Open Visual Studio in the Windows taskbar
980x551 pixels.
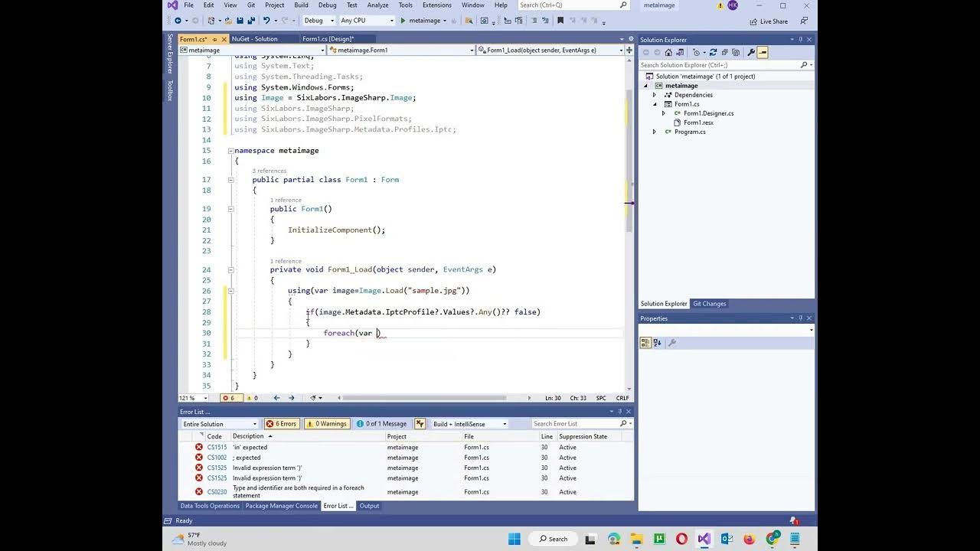704,539
